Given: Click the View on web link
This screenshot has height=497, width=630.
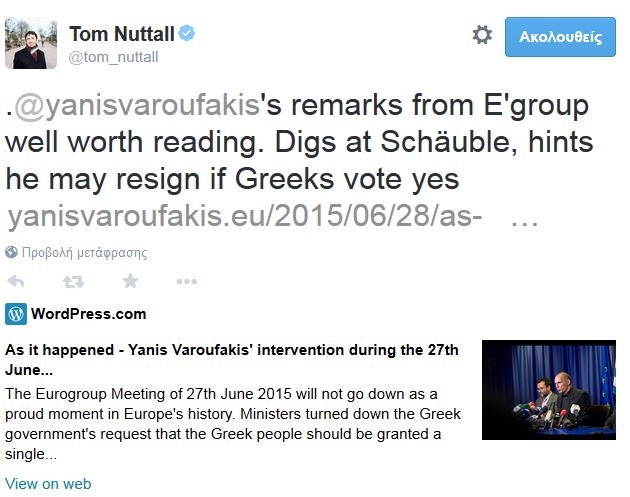Looking at the screenshot, I should coord(48,484).
